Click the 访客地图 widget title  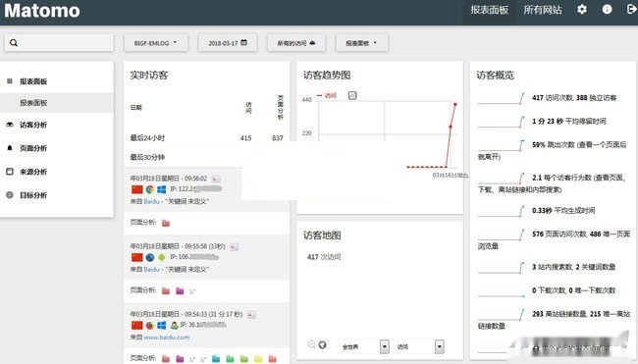coord(322,235)
